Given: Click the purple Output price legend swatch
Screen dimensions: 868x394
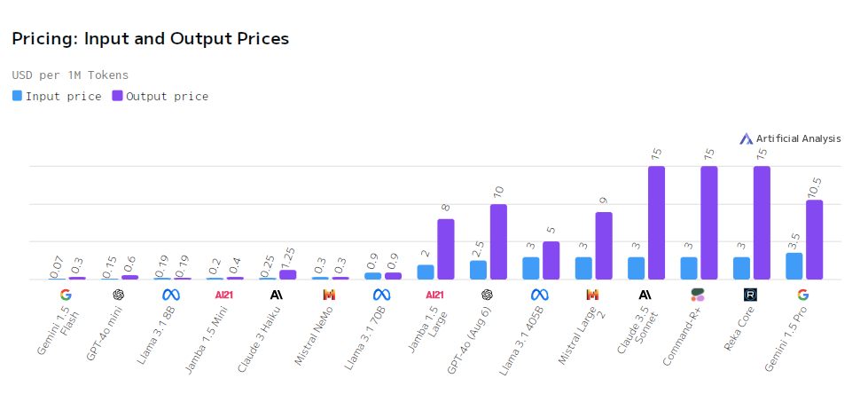Looking at the screenshot, I should tap(118, 96).
